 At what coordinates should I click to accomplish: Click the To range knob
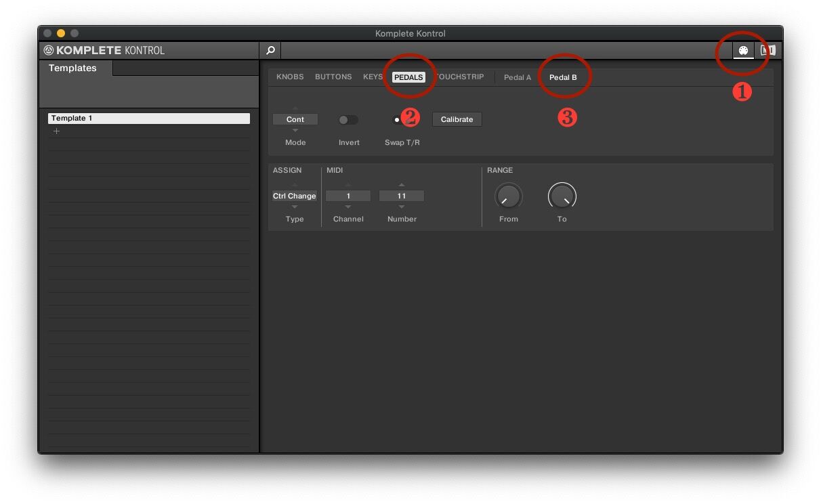[x=562, y=196]
